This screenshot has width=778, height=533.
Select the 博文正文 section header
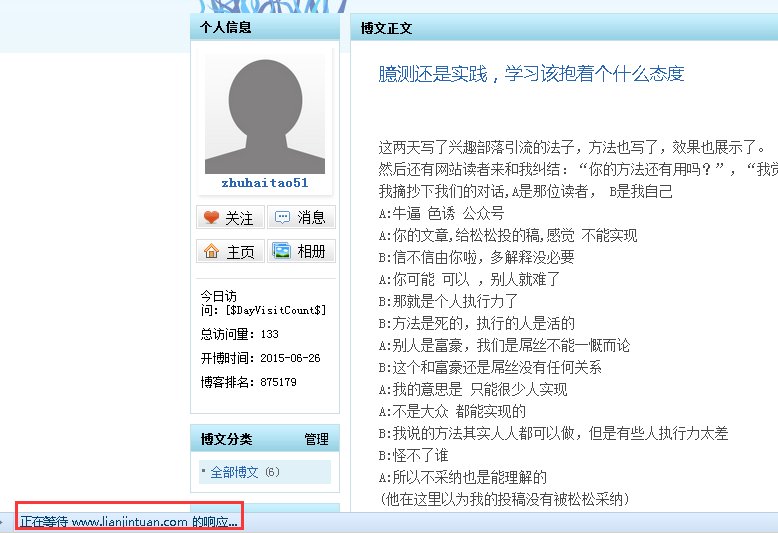pos(387,29)
